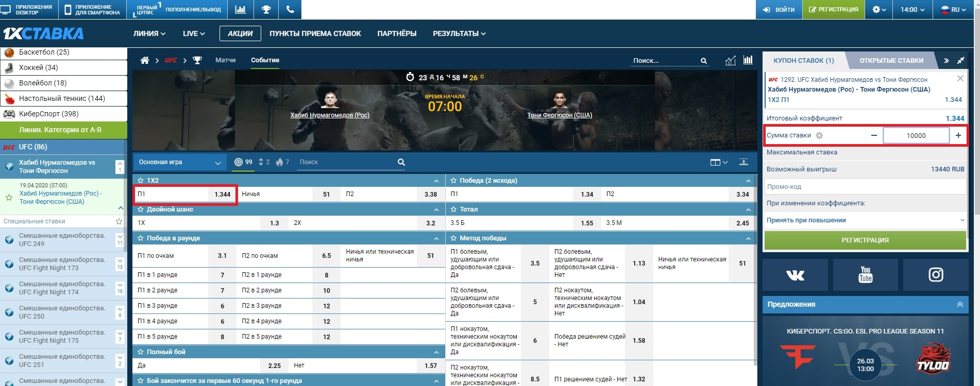Toggle star for Двойной шанс market
Image resolution: width=980 pixels, height=386 pixels.
pos(140,209)
